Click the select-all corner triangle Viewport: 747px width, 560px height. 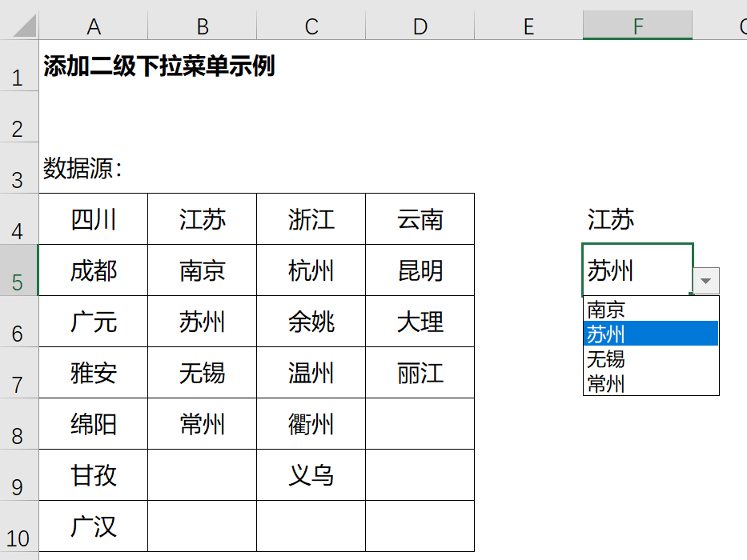coord(24,27)
